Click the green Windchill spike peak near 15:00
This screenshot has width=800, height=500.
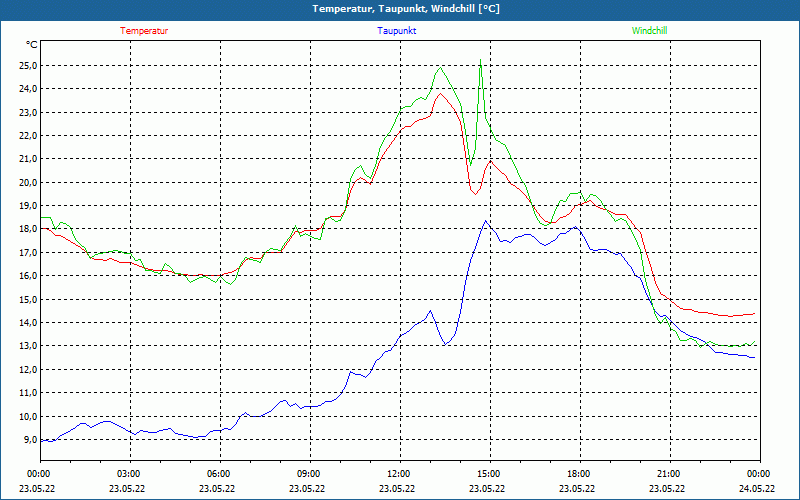click(x=481, y=60)
